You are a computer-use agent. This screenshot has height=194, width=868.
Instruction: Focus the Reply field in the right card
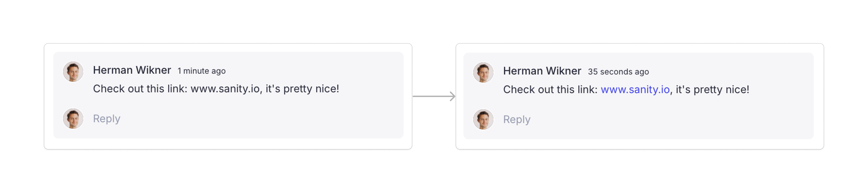click(517, 120)
